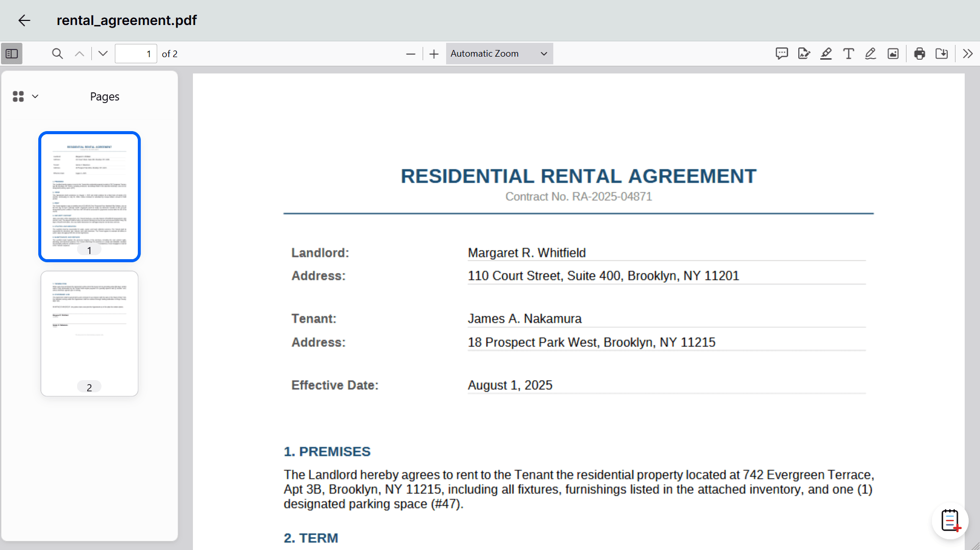Go to next page arrow

point(103,54)
